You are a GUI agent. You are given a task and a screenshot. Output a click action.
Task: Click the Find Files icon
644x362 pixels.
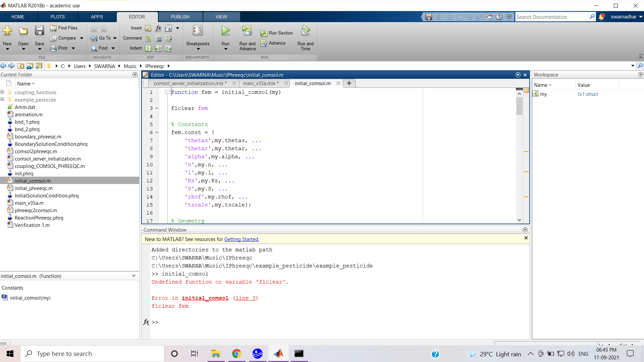click(x=53, y=28)
